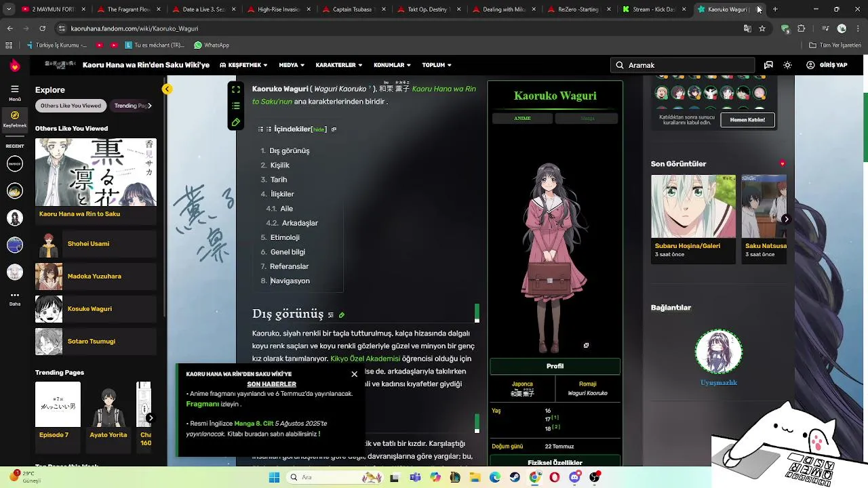
Task: Jump to Etimoloji in the contents
Action: coord(285,237)
